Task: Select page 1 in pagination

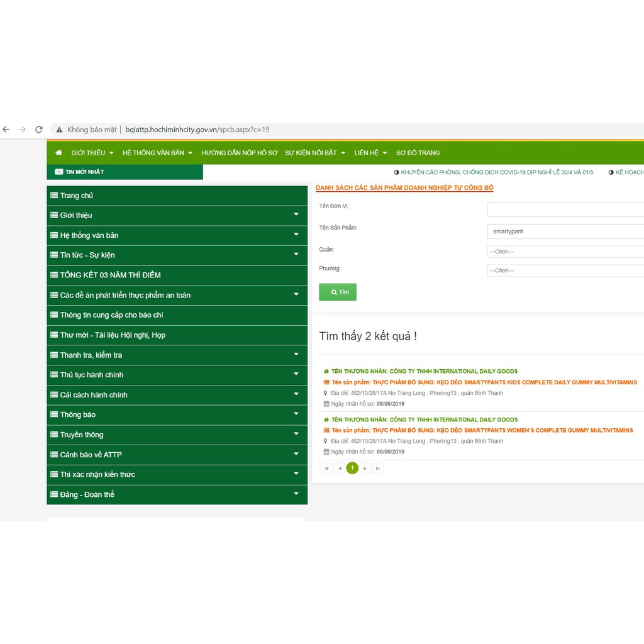Action: point(352,468)
